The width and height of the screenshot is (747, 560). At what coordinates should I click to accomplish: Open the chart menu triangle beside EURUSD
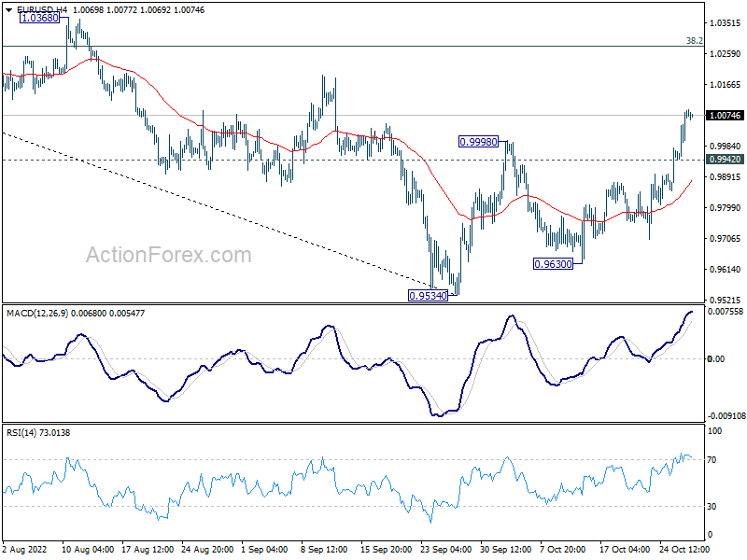8,10
